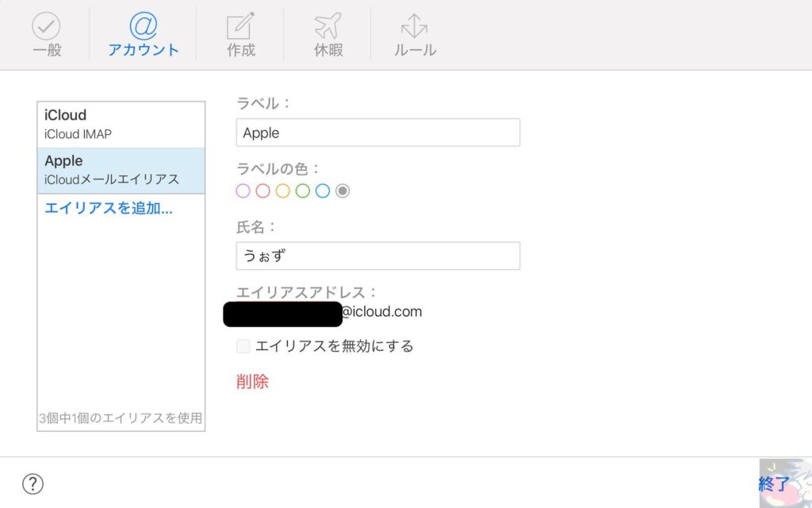Toggle the エイリアスを無効にする checkbox

(243, 346)
